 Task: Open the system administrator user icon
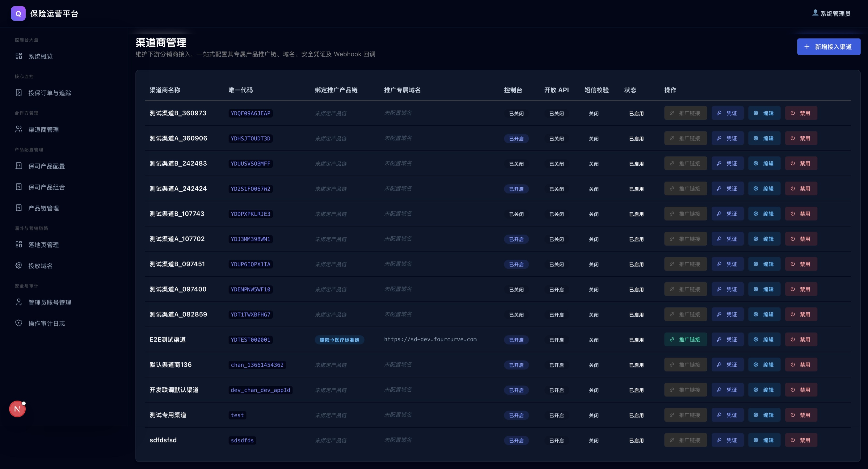815,13
